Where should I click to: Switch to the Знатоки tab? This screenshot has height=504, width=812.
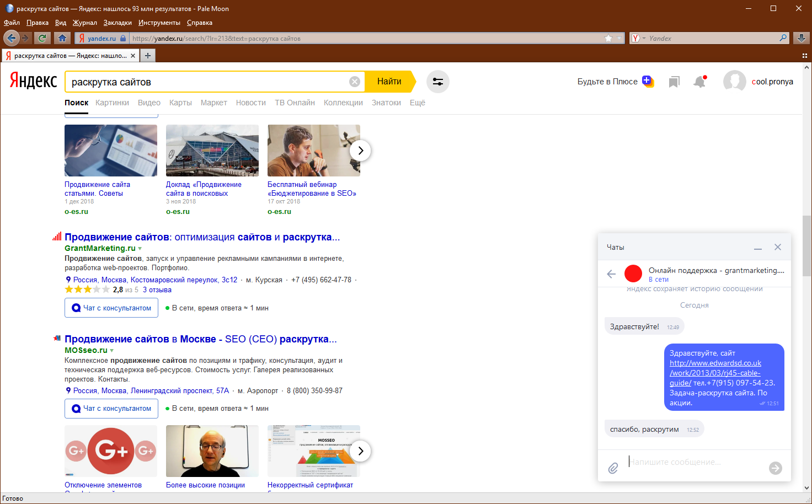[386, 103]
